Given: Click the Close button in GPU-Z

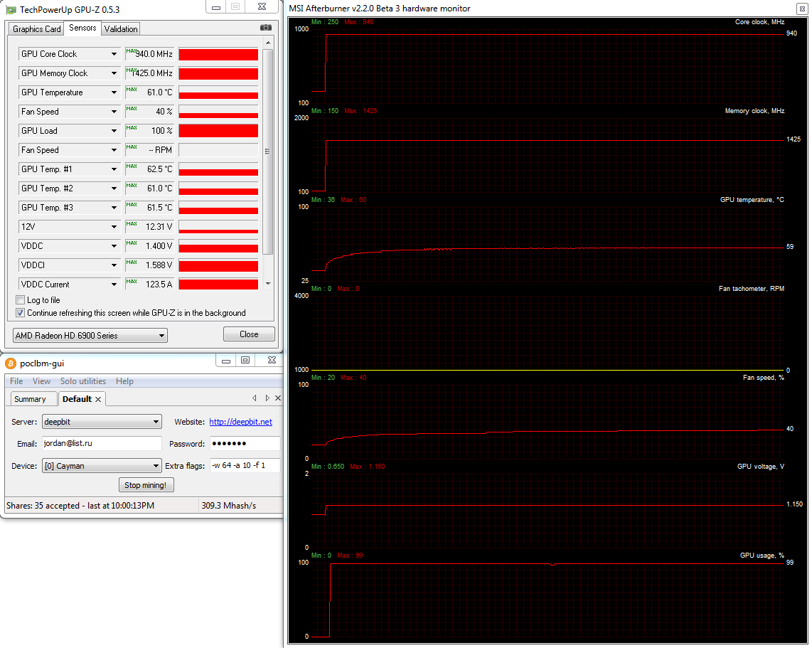Looking at the screenshot, I should pos(249,334).
